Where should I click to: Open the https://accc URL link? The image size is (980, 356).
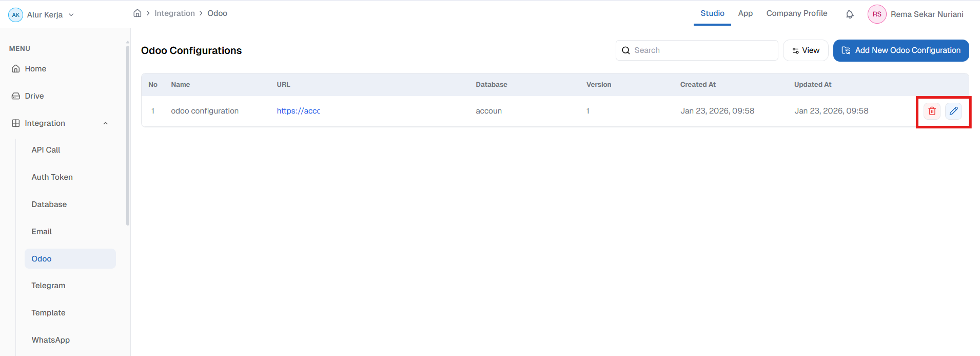coord(298,111)
